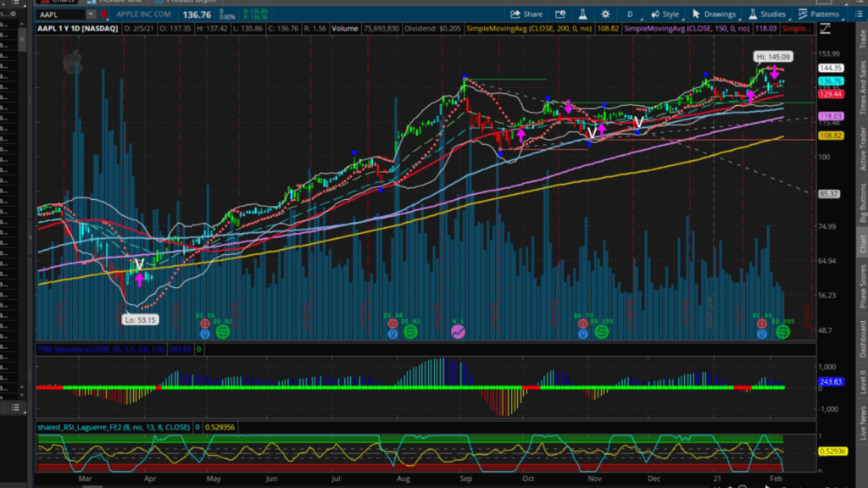
Task: Open the Drawings menu
Action: pos(714,14)
